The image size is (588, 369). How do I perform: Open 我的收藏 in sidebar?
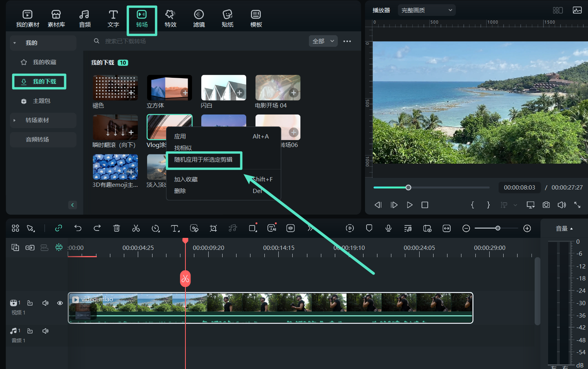click(44, 62)
